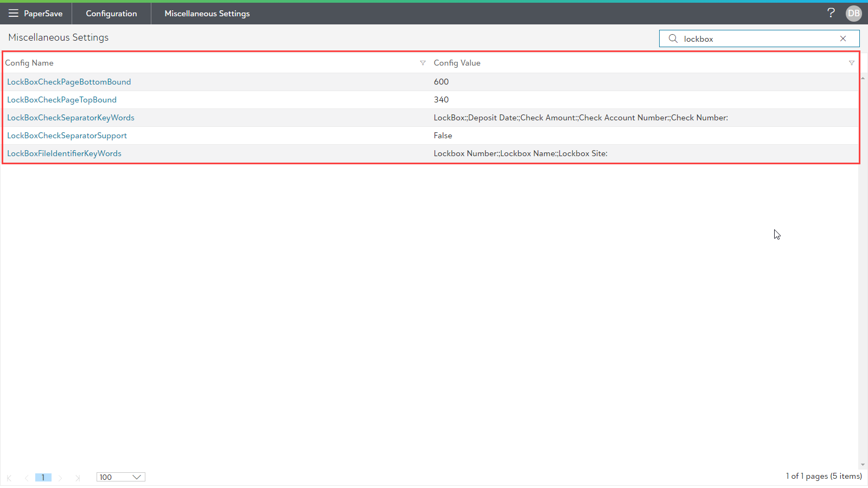Viewport: 868px width, 488px height.
Task: Go to the last page arrow
Action: click(x=78, y=478)
